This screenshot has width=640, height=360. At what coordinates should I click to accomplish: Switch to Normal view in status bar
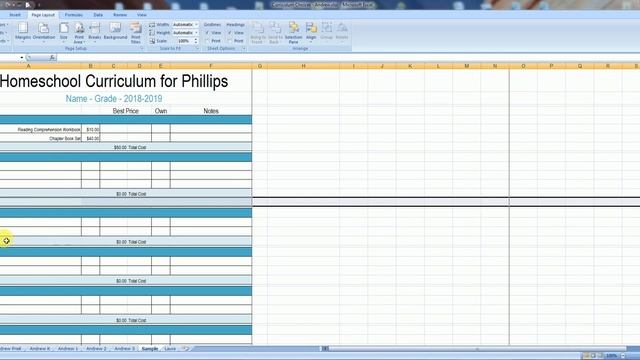tap(586, 356)
